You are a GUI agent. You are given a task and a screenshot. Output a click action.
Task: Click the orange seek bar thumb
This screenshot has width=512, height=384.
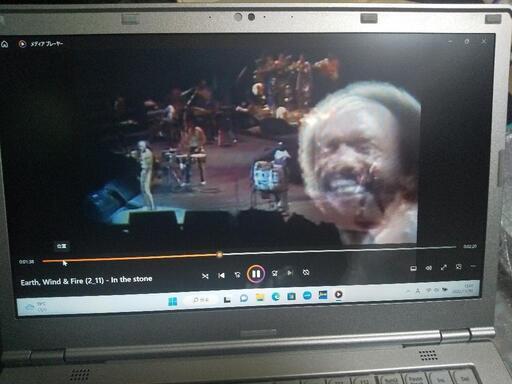(219, 255)
